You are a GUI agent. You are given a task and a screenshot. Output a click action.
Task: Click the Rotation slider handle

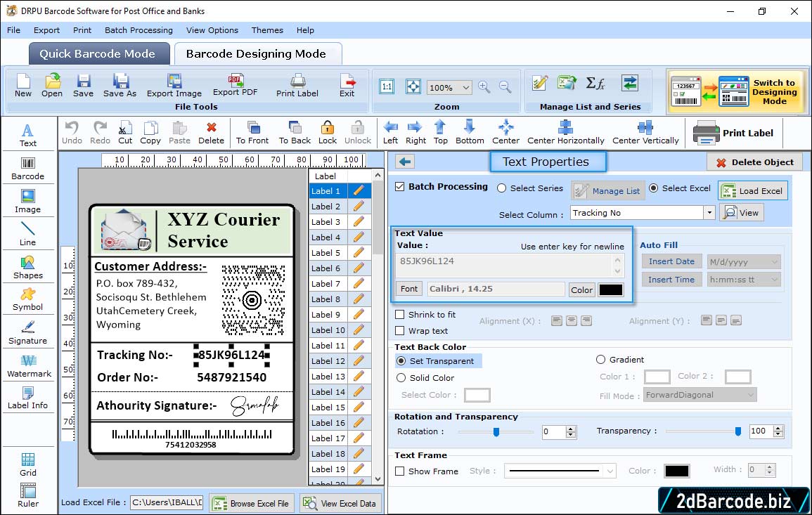[496, 431]
